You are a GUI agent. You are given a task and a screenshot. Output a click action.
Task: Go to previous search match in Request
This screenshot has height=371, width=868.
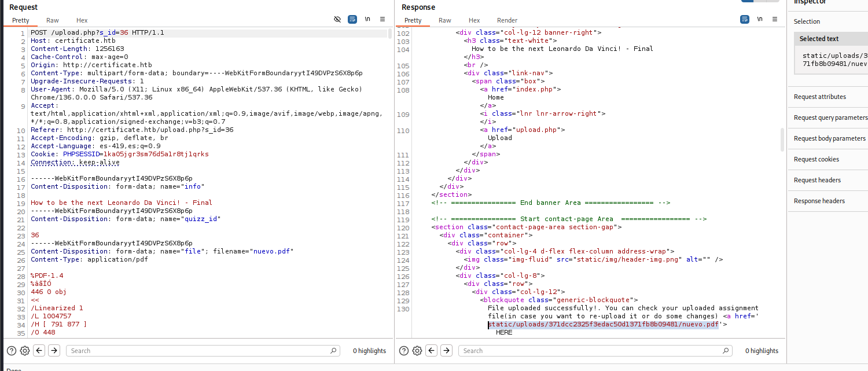click(x=39, y=351)
